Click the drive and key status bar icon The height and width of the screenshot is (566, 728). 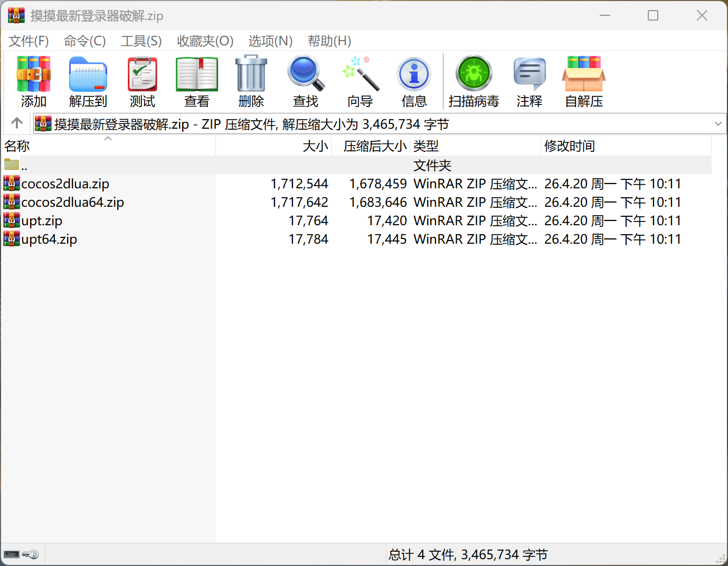click(x=22, y=554)
